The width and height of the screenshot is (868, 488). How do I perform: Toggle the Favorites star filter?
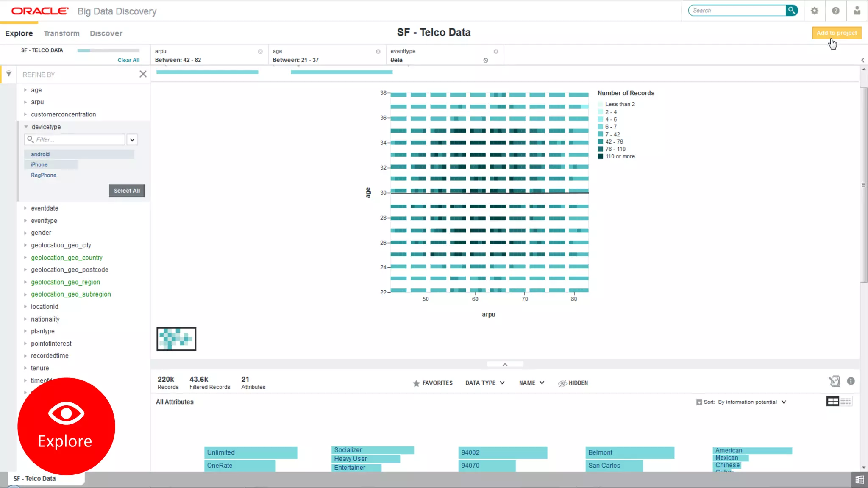point(433,383)
